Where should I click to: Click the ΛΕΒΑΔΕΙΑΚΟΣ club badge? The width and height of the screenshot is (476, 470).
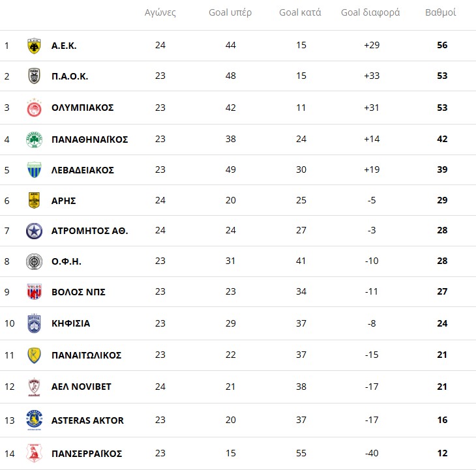(x=34, y=170)
